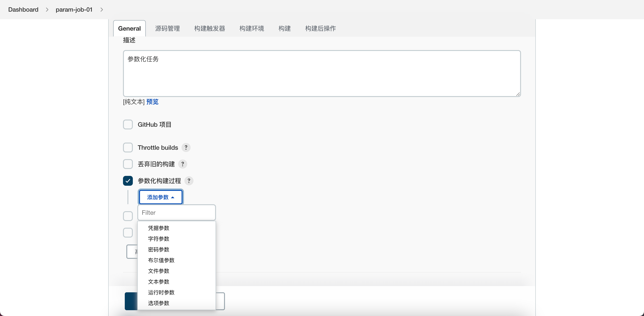This screenshot has width=644, height=316.
Task: Open help for 参数化构建过程 option
Action: point(189,181)
